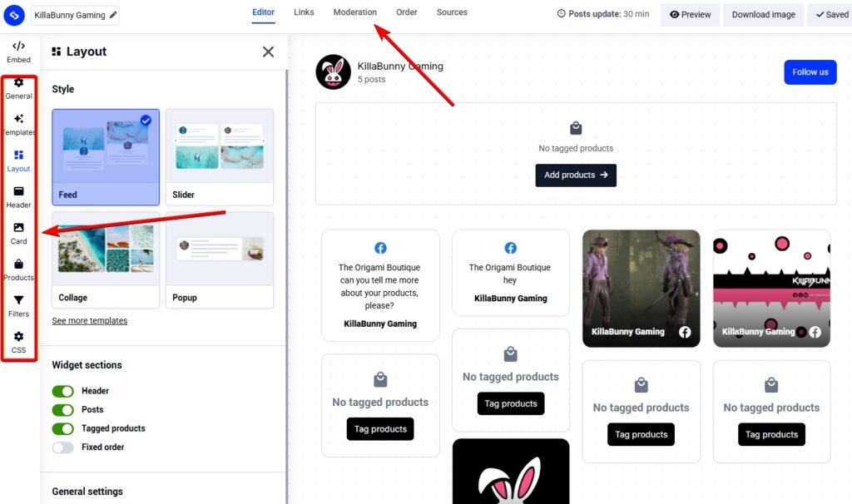Click the See more templates link
The width and height of the screenshot is (852, 504).
point(89,320)
